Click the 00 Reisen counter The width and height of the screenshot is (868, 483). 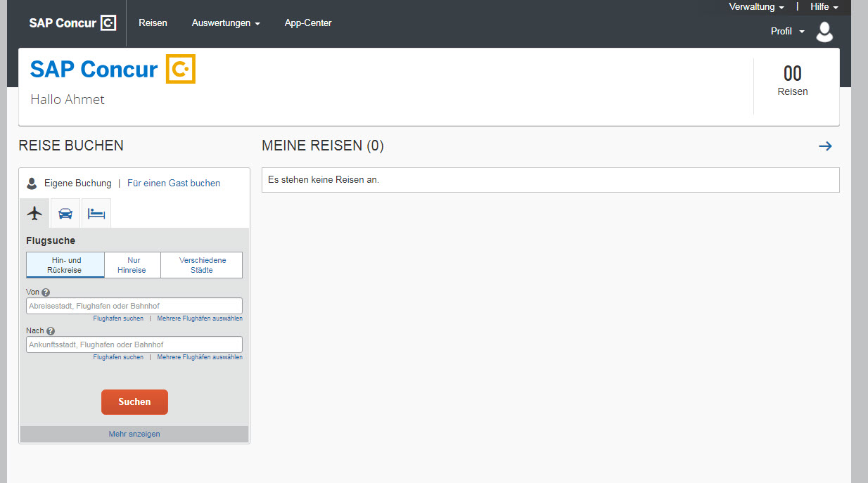pyautogui.click(x=793, y=81)
